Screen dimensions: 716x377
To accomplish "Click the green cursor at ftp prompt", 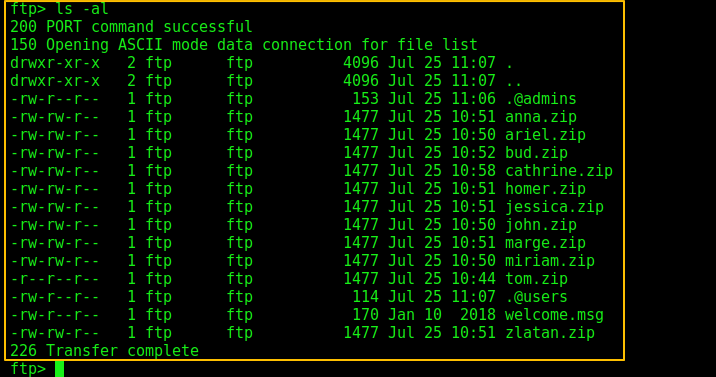I will (x=59, y=369).
